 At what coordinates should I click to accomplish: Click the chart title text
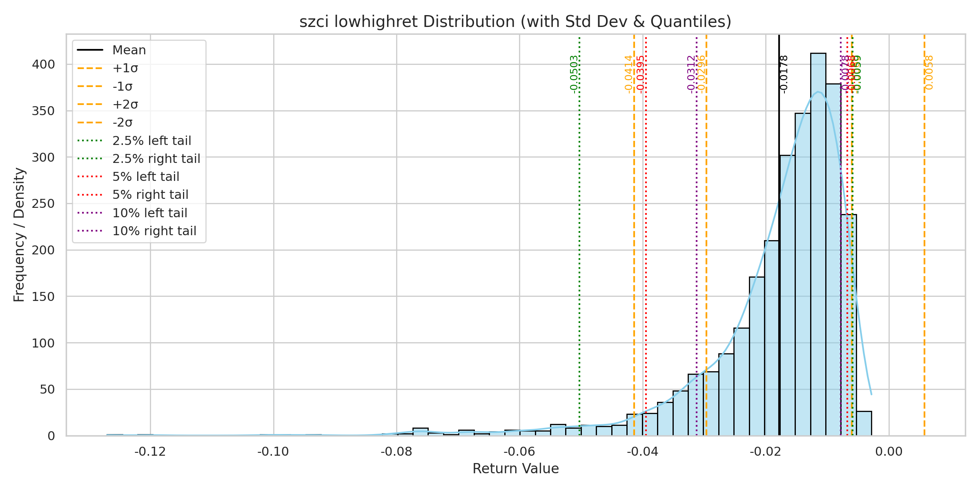[515, 22]
